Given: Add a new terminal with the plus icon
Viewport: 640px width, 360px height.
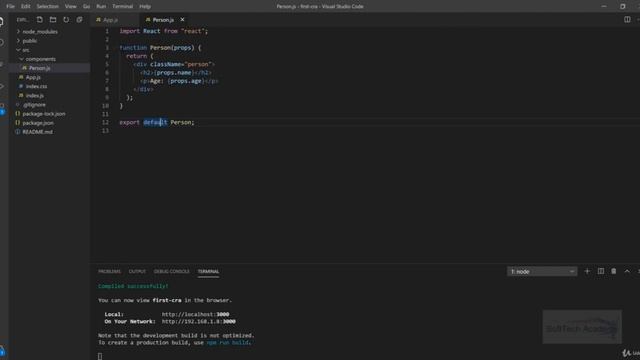Looking at the screenshot, I should 587,271.
